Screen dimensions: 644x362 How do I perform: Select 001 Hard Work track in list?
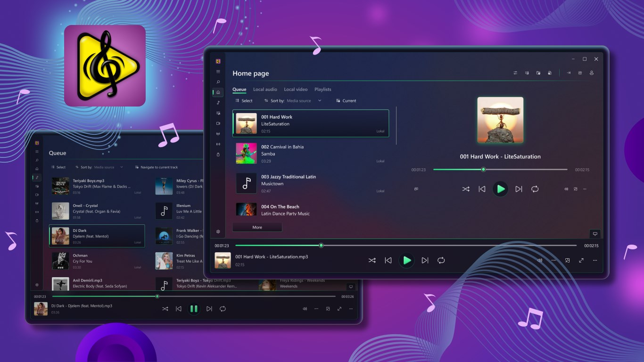[x=311, y=123]
